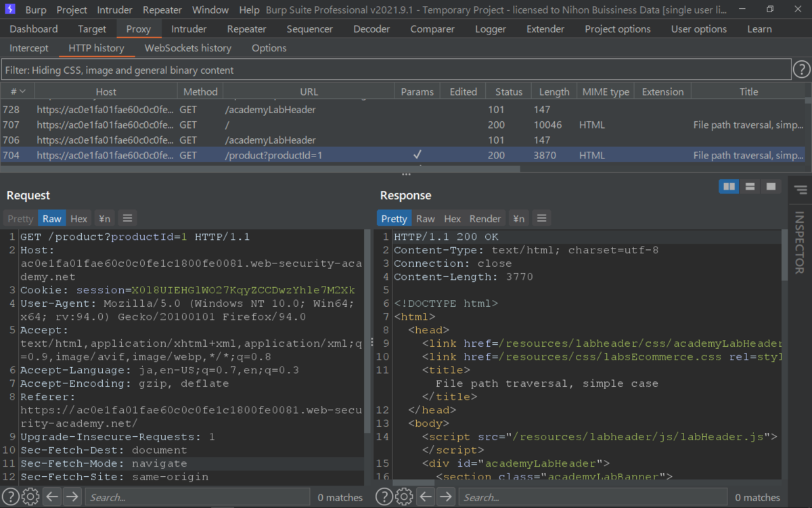Screen dimensions: 812x508
Task: Open the Window menu
Action: point(210,10)
